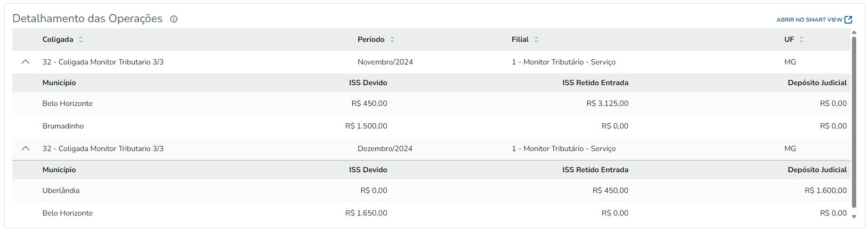Sort by the UF column arrows
Viewport: 868px width, 232px height.
tap(802, 40)
